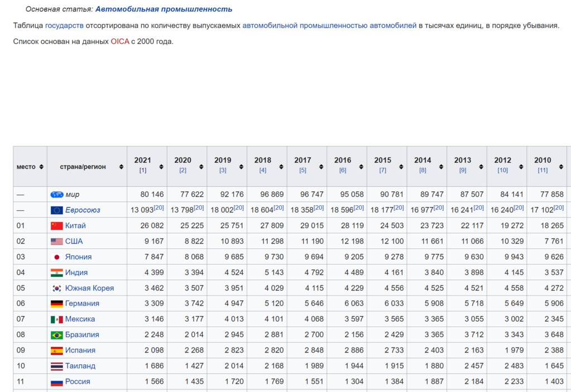
Task: Open footnote [11] under 2010 header
Action: pyautogui.click(x=543, y=170)
